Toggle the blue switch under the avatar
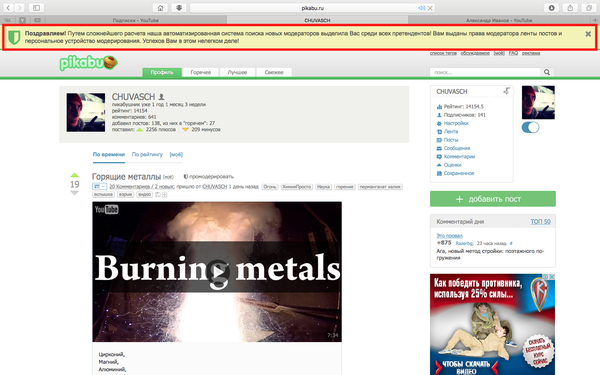 (530, 127)
